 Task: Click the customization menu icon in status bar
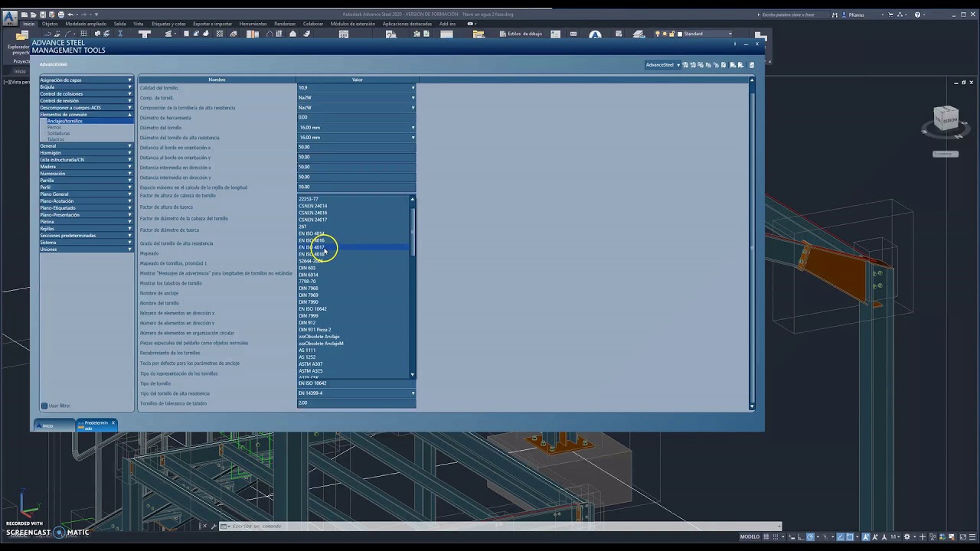[973, 536]
